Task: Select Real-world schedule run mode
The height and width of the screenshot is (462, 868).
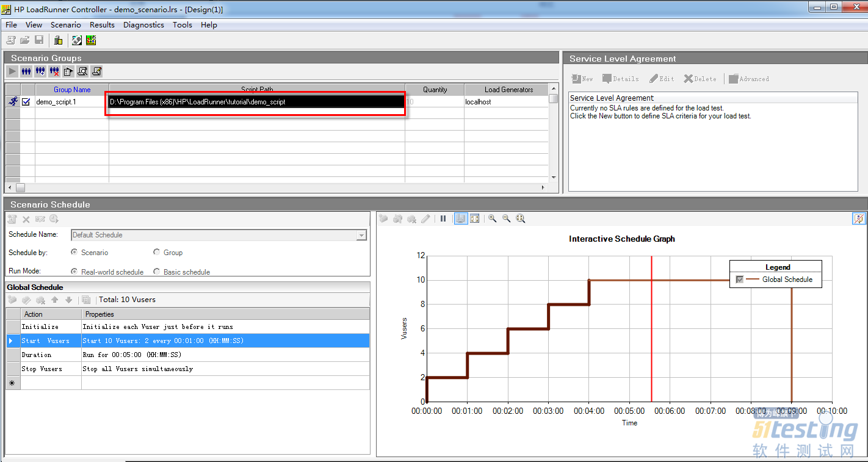Action: pyautogui.click(x=74, y=272)
